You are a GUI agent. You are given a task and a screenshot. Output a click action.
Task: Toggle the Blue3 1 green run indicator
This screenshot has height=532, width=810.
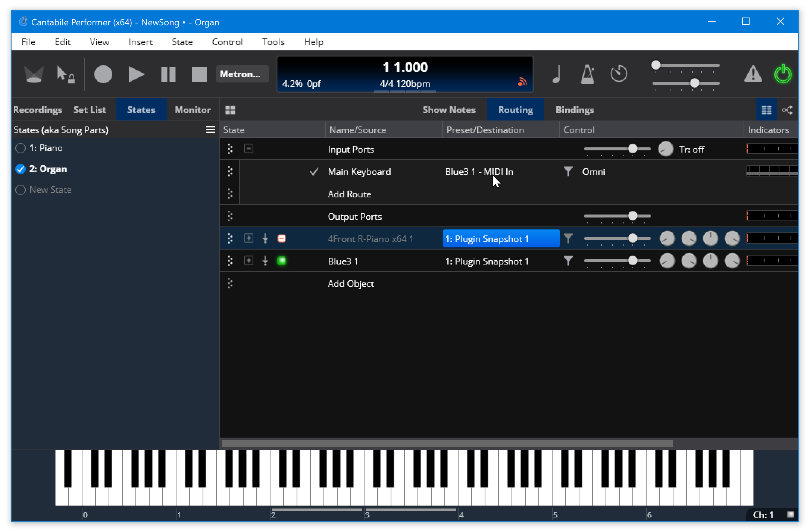pos(282,261)
